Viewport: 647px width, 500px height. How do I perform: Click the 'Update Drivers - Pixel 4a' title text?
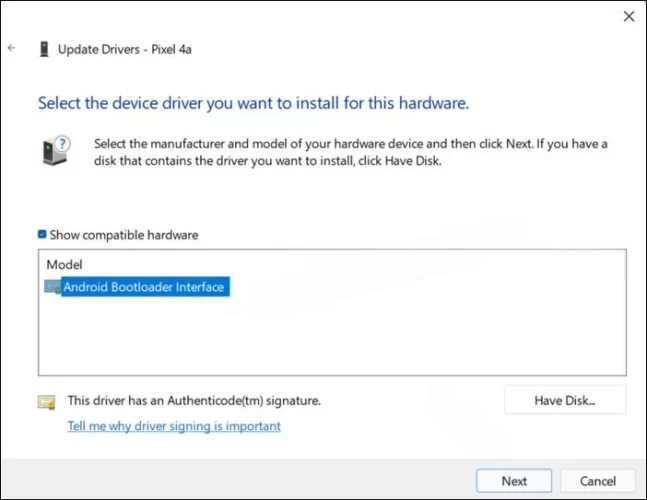[125, 48]
